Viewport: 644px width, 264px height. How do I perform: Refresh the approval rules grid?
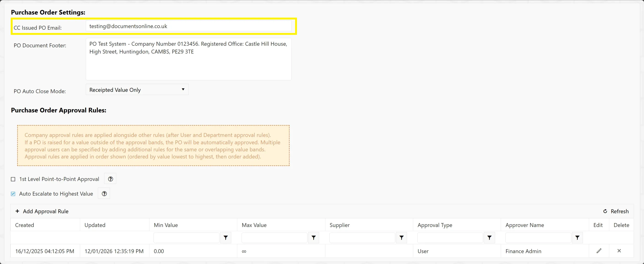(x=616, y=211)
